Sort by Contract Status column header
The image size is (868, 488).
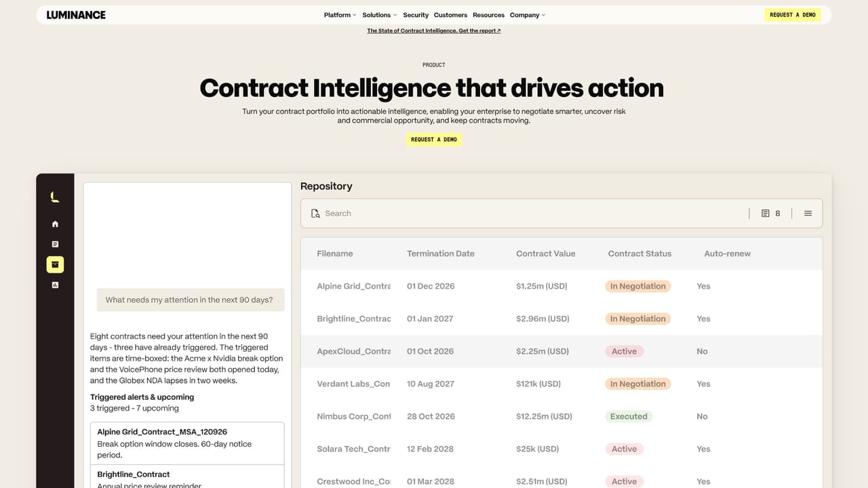point(639,253)
